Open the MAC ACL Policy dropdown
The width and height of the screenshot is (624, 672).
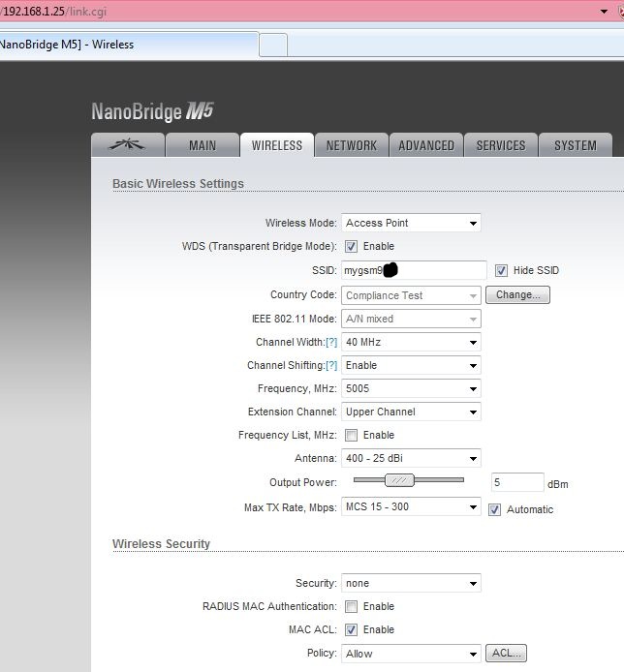coord(411,654)
